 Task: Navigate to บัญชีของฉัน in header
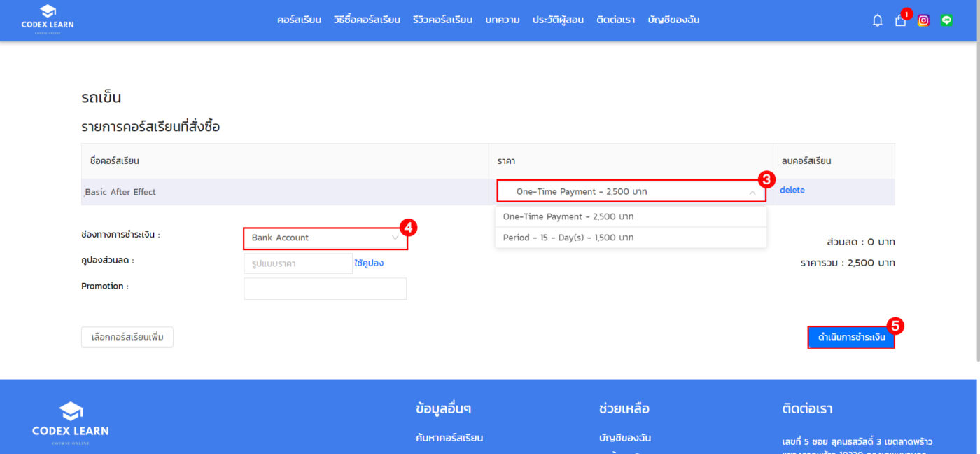pyautogui.click(x=673, y=20)
